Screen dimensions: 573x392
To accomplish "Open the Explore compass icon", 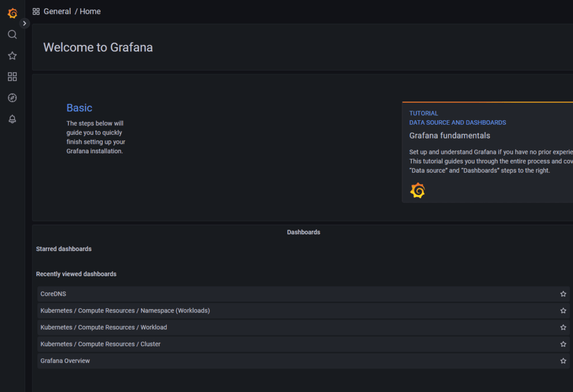I will 12,98.
